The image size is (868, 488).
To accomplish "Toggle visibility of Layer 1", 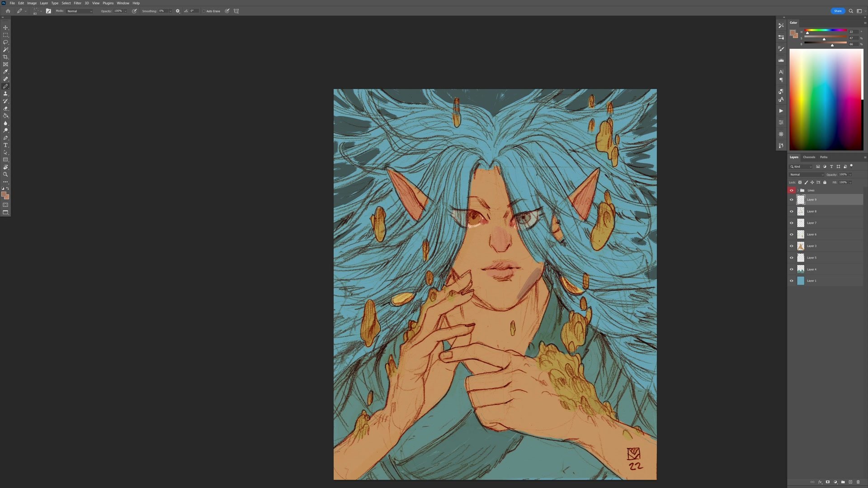I will (x=792, y=281).
